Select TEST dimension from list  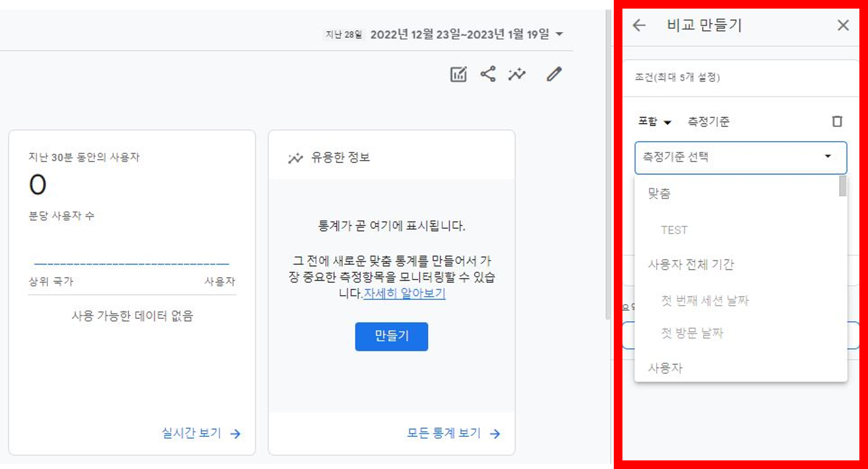coord(674,230)
